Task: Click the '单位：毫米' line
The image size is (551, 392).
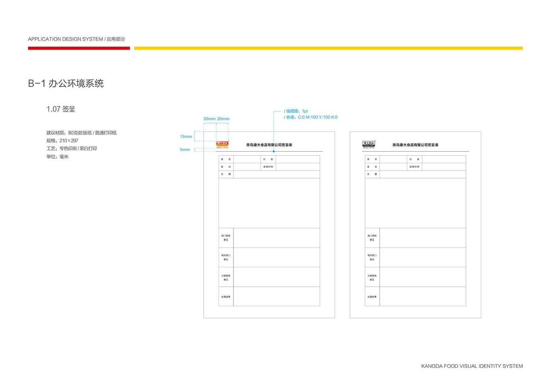Action: [x=57, y=156]
